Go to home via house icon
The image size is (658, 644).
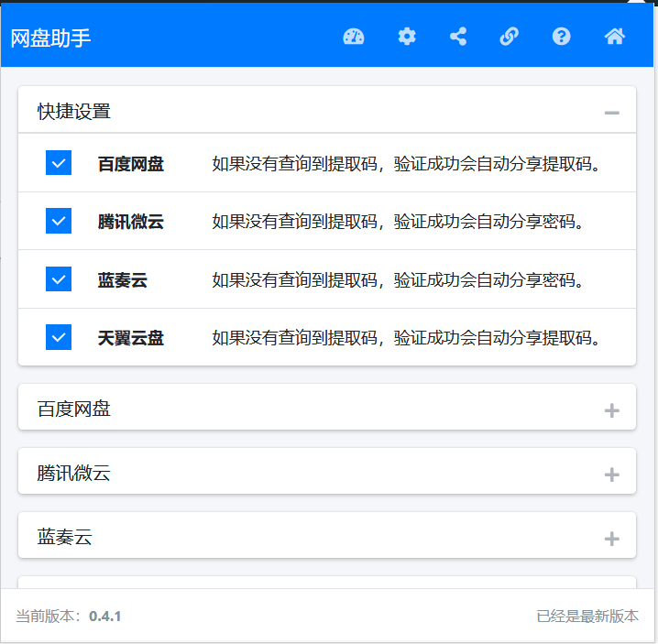tap(614, 37)
